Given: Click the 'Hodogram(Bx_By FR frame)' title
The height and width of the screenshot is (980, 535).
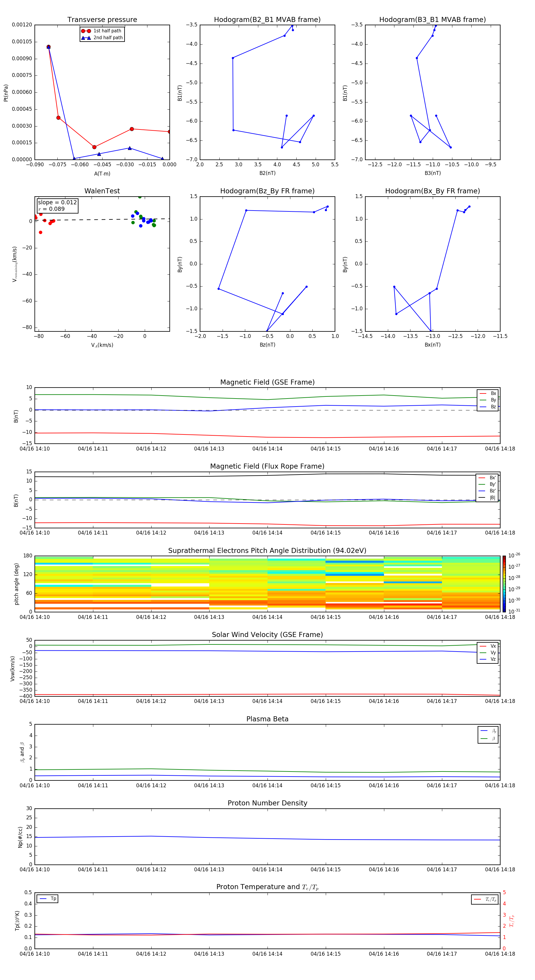Looking at the screenshot, I should (x=432, y=191).
